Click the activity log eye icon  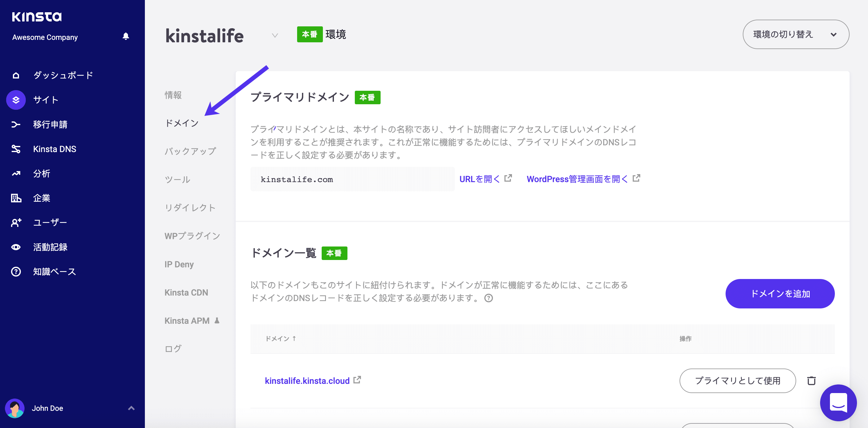16,247
